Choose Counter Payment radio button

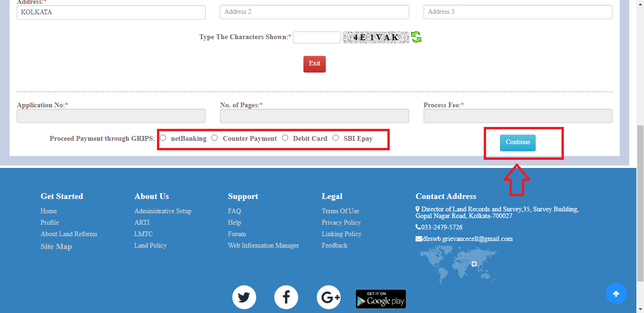click(x=215, y=138)
